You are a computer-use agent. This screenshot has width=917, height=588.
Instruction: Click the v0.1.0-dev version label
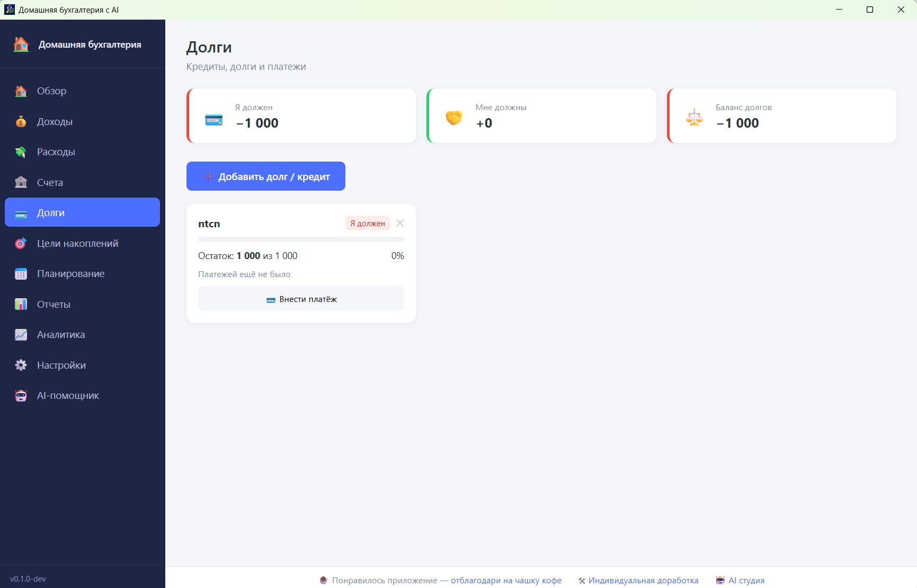coord(28,579)
